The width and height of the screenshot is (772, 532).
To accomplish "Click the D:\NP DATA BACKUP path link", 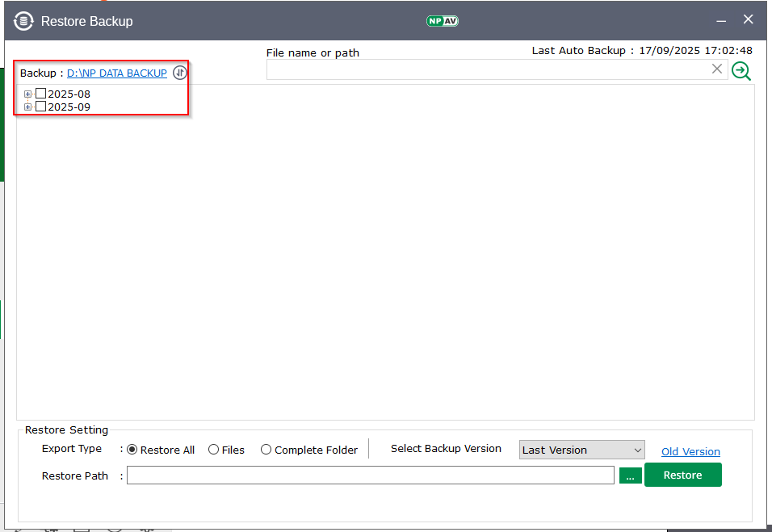I will (116, 73).
